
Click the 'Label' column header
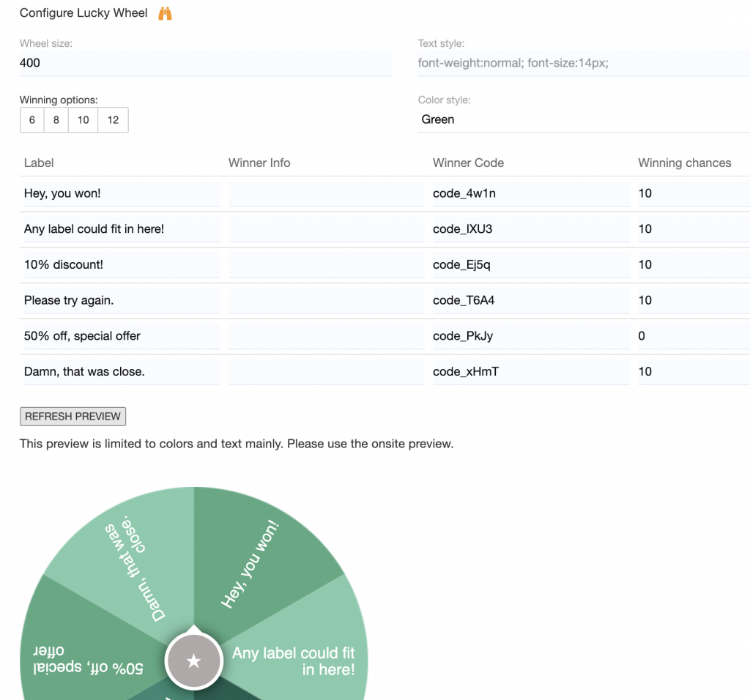coord(39,163)
